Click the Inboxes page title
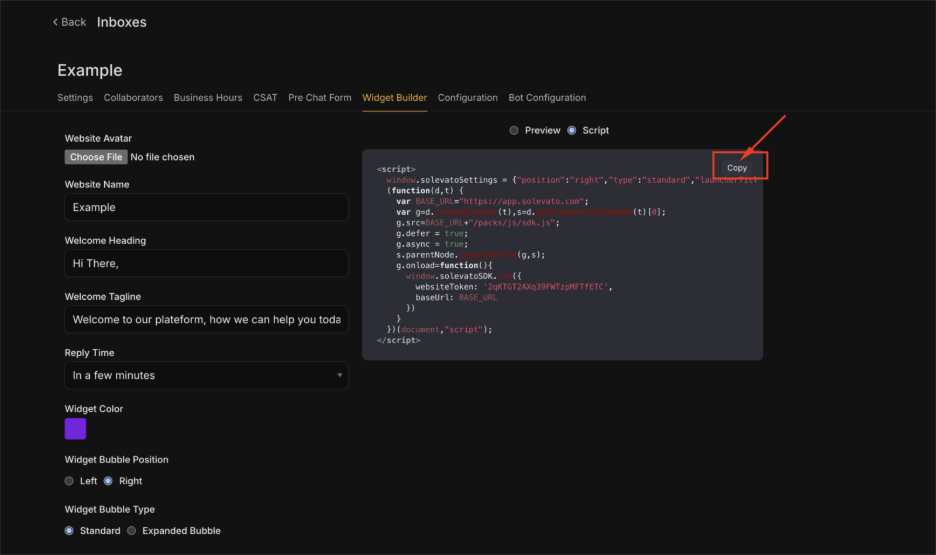The height and width of the screenshot is (555, 936). point(122,22)
